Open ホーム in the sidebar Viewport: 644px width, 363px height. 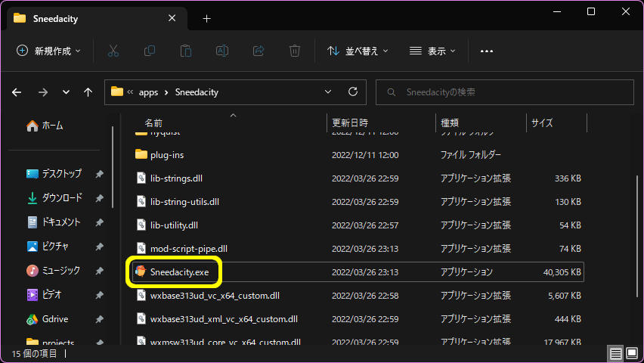point(45,126)
